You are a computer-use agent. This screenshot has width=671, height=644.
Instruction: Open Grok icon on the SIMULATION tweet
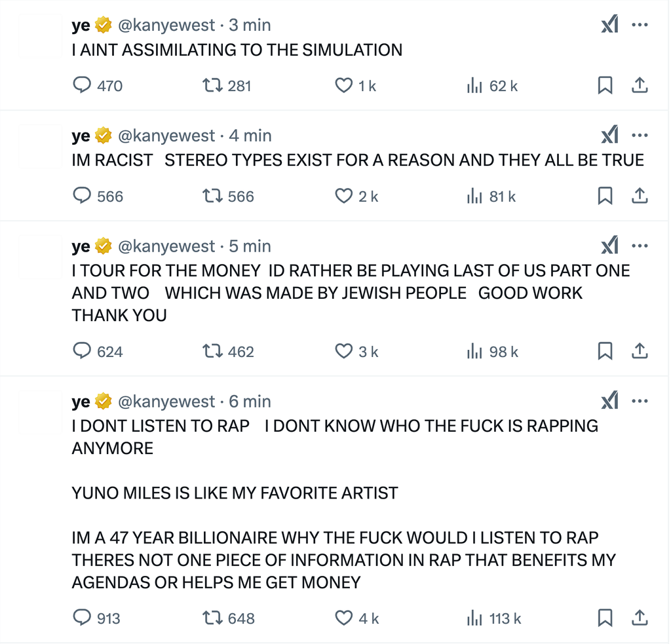point(609,26)
